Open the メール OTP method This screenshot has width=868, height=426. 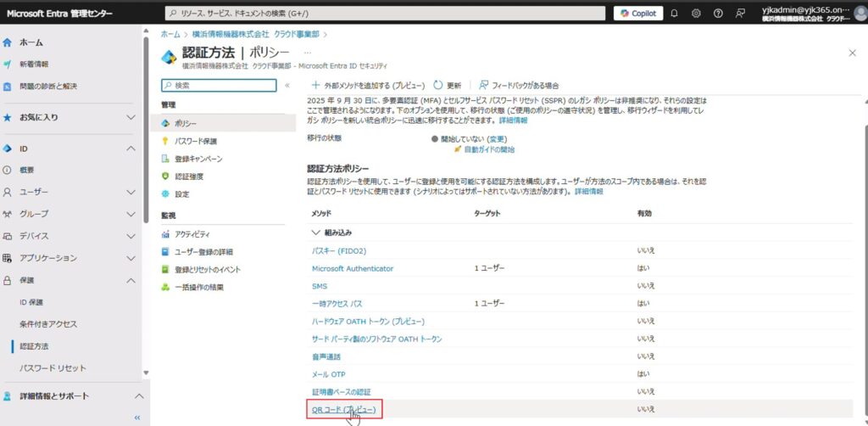point(329,374)
